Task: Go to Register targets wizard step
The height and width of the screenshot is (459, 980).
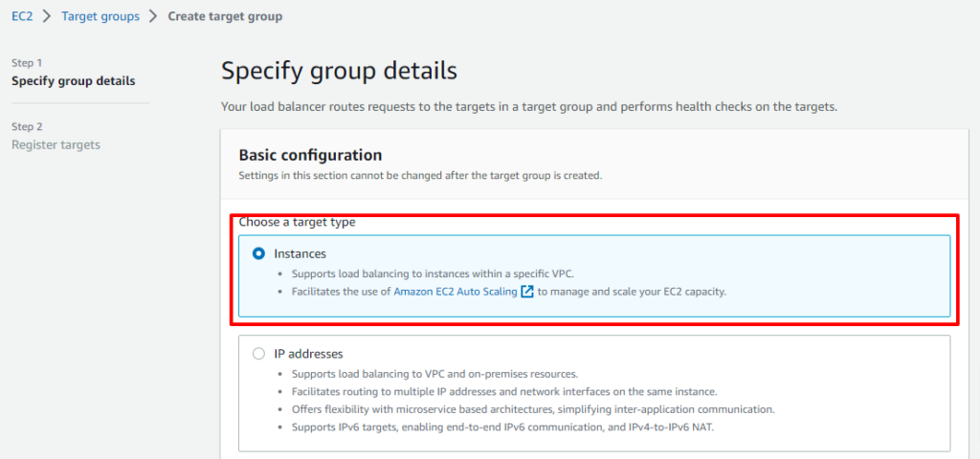Action: click(x=56, y=145)
